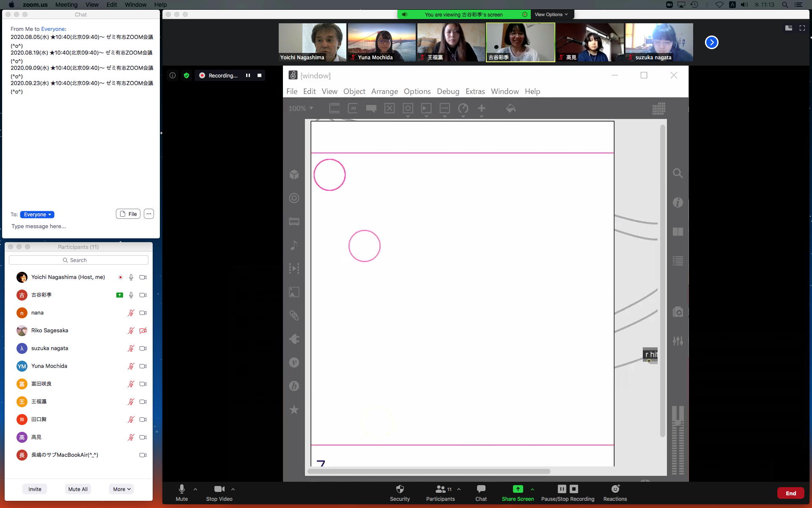Screen dimensions: 812x508
Task: Open the Everyone recipient dropdown
Action: click(x=37, y=215)
